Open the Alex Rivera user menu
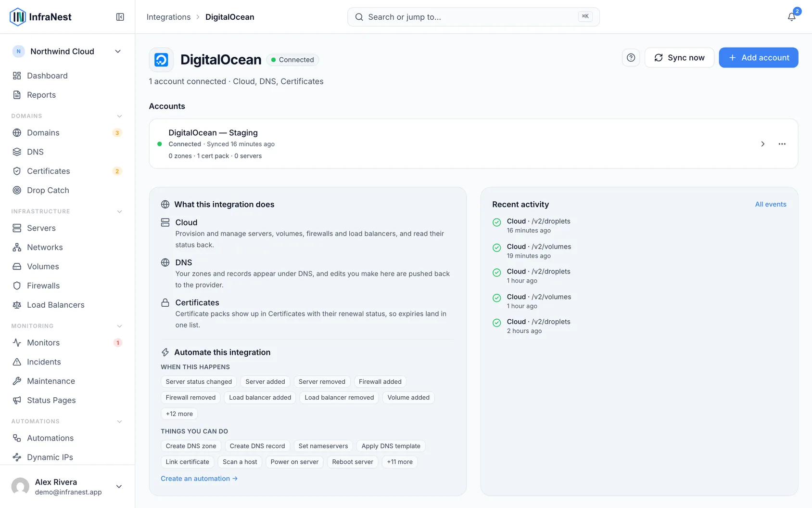The image size is (812, 508). [67, 486]
